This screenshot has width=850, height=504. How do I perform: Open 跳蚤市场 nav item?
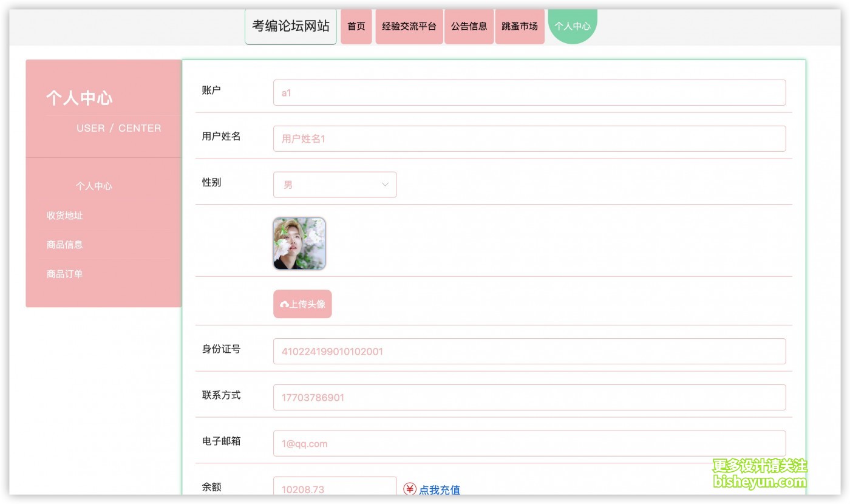pos(520,27)
